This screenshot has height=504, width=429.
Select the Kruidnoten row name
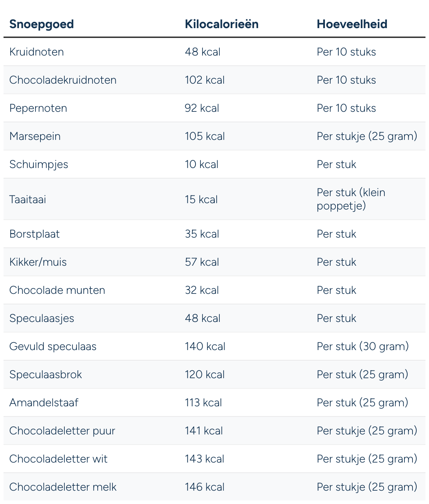pyautogui.click(x=37, y=52)
